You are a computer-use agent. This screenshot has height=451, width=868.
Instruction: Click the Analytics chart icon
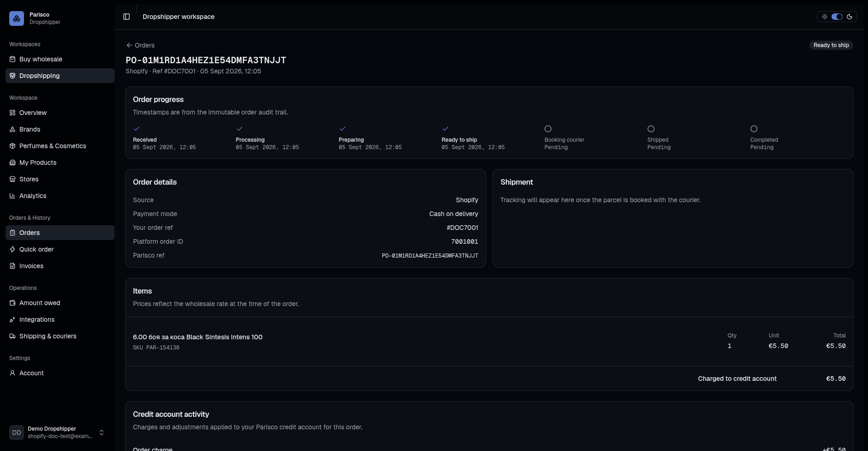click(x=12, y=196)
